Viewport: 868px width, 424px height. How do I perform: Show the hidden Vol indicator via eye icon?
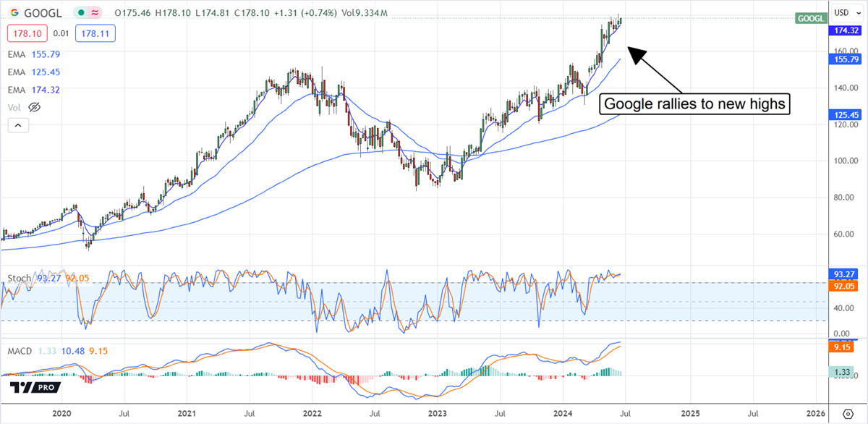coord(35,107)
